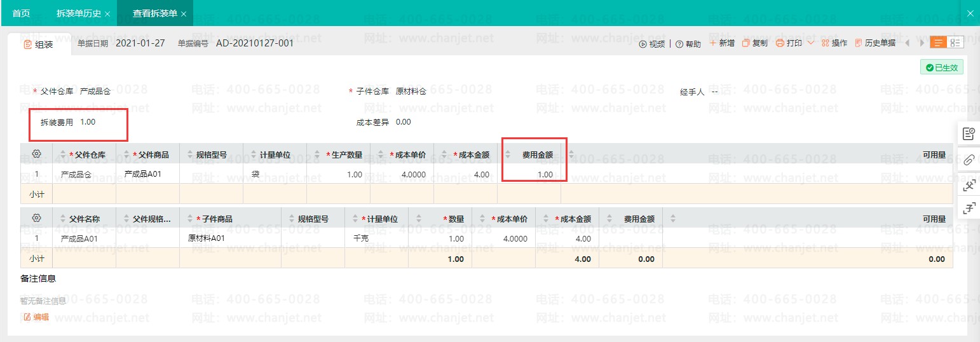Select the 组装 document tab
The height and width of the screenshot is (342, 980).
click(x=38, y=44)
